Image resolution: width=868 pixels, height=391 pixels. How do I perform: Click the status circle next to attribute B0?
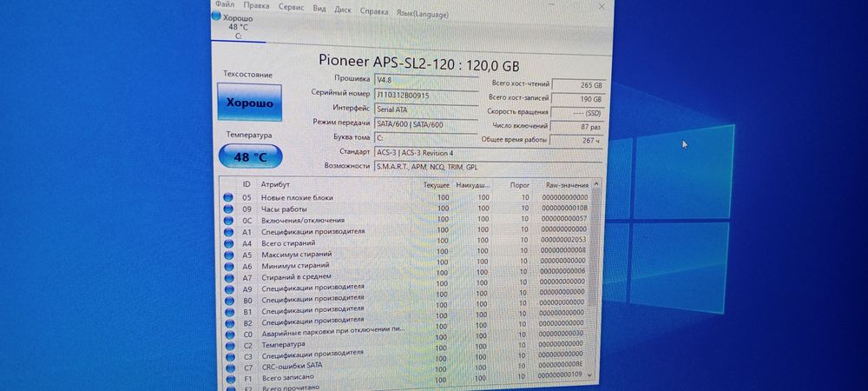(x=228, y=301)
